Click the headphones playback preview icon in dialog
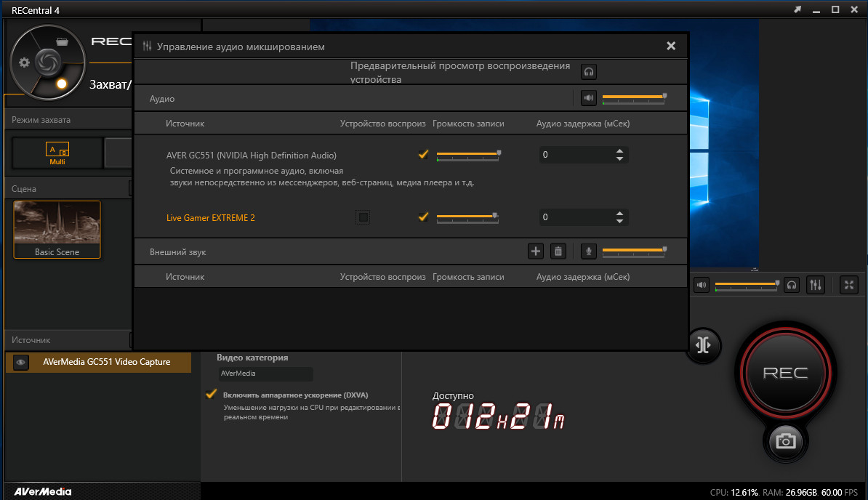 [x=588, y=71]
